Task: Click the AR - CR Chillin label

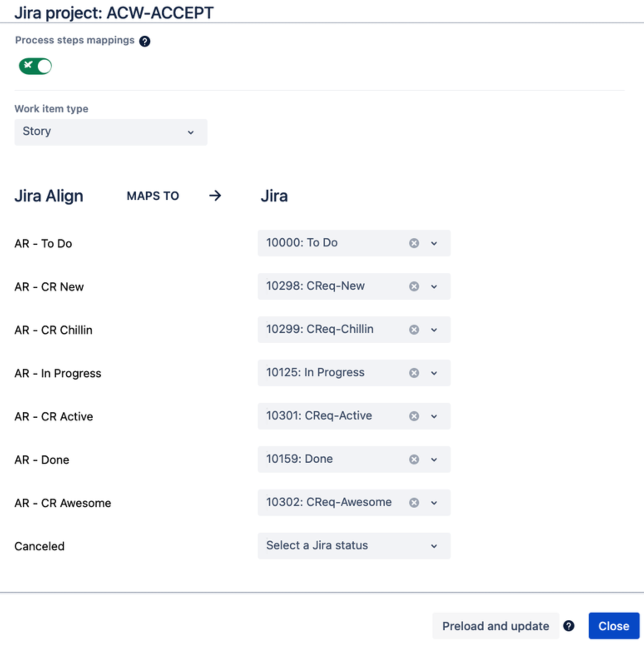Action: pyautogui.click(x=53, y=330)
